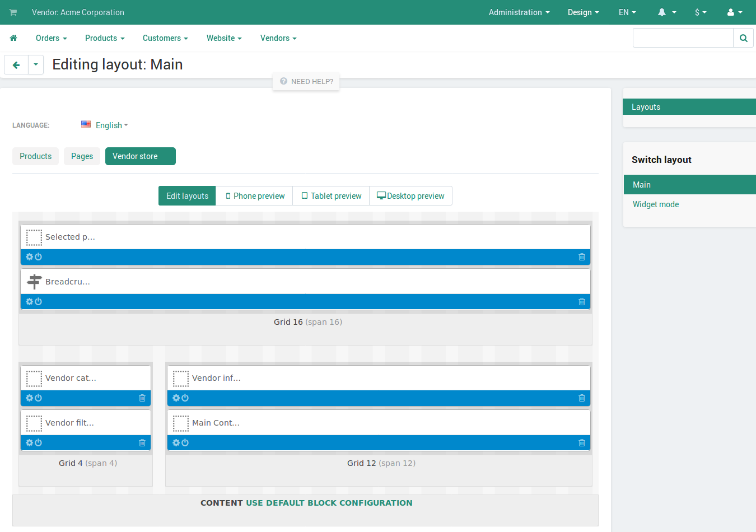Delete the Breadcru... block
This screenshot has height=532, width=756.
coord(582,302)
